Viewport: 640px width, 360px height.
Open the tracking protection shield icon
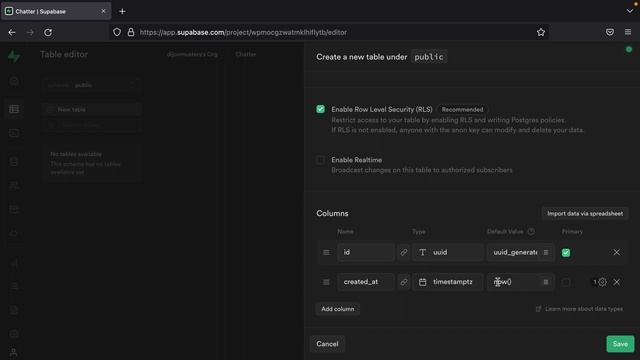tap(117, 32)
